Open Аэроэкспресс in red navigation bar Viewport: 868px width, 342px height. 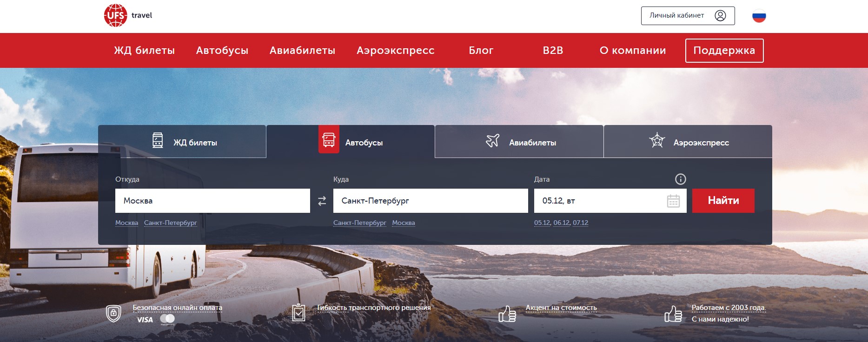[396, 50]
